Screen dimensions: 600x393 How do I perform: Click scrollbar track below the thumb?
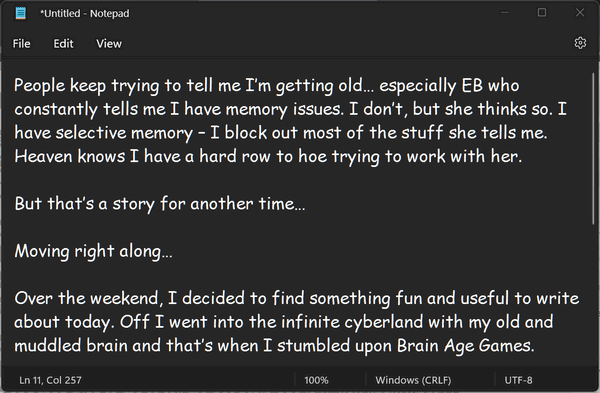coord(593,295)
